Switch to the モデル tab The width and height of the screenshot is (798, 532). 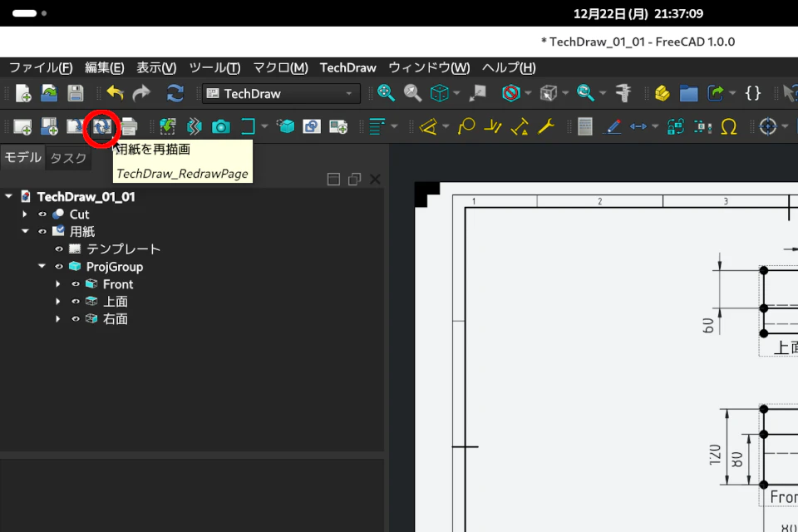point(23,157)
